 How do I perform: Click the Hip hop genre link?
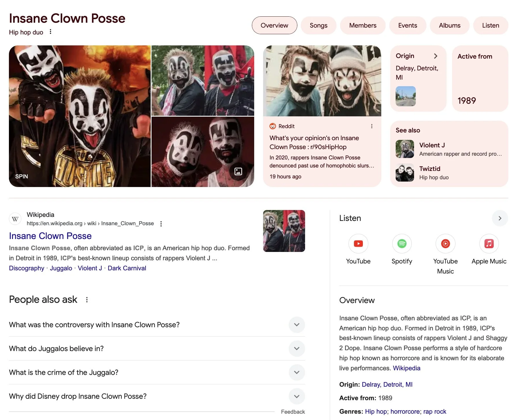376,411
